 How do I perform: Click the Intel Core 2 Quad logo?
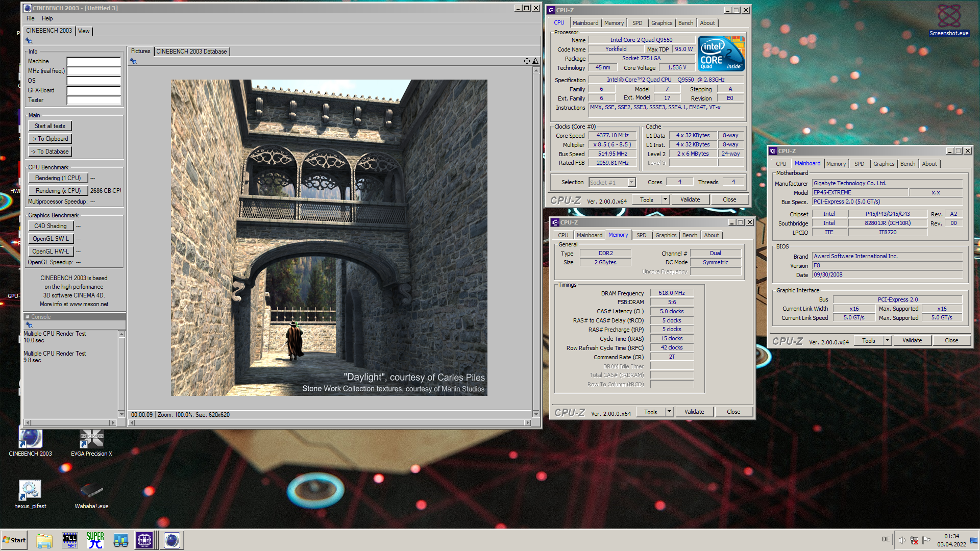721,54
